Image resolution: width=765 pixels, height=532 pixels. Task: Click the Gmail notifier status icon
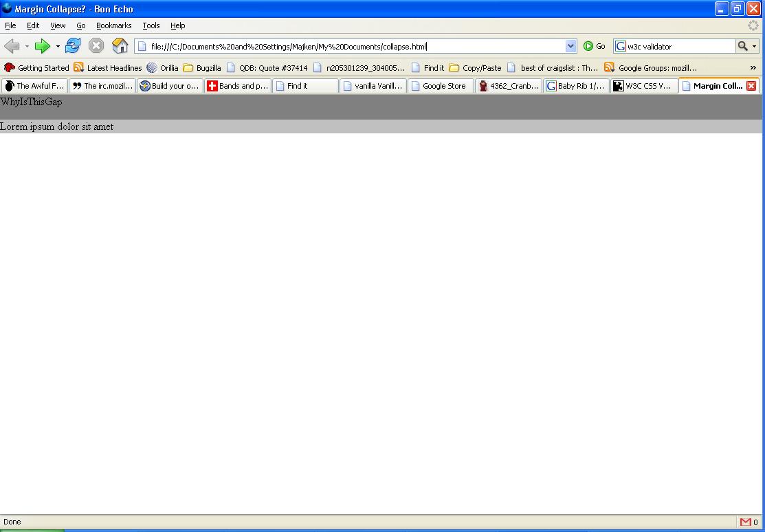click(746, 522)
